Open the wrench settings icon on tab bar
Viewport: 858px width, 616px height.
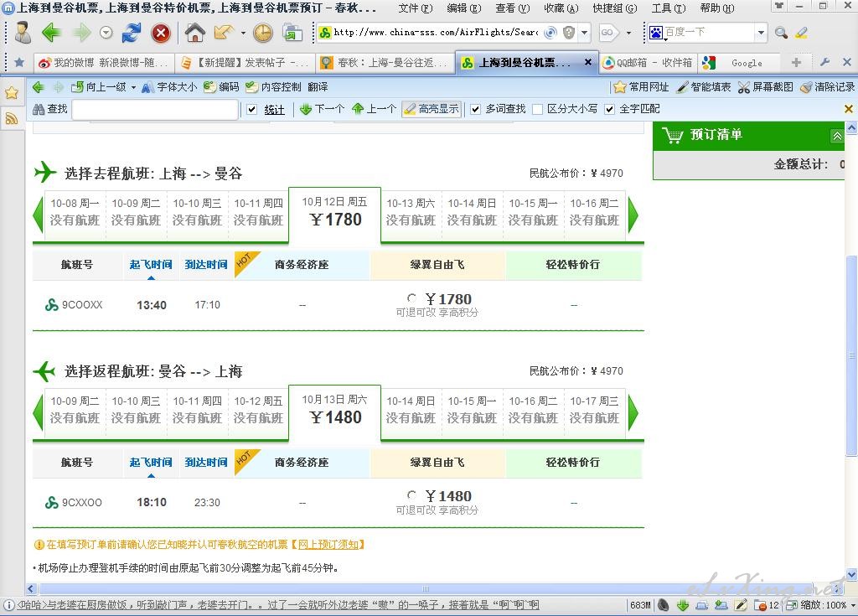pyautogui.click(x=824, y=62)
